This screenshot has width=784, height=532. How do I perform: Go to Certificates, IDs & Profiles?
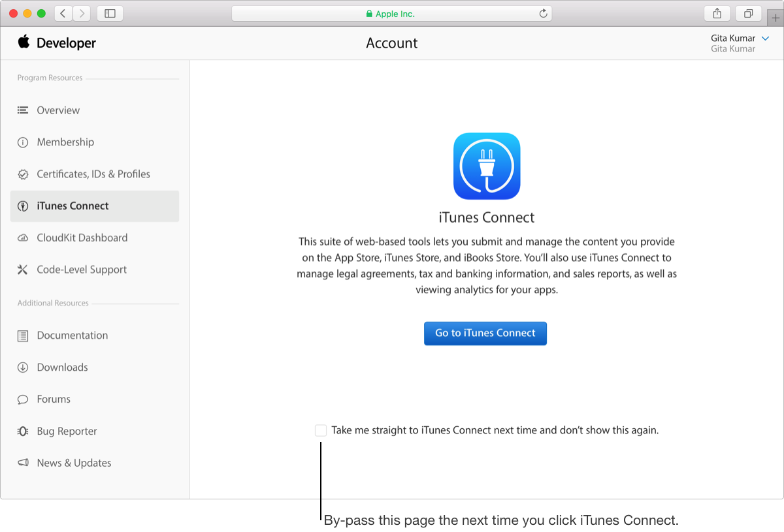[x=93, y=174]
